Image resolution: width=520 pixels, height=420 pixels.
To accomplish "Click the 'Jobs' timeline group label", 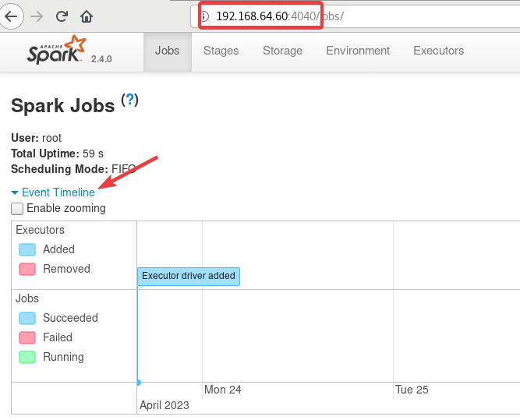I will click(x=27, y=298).
